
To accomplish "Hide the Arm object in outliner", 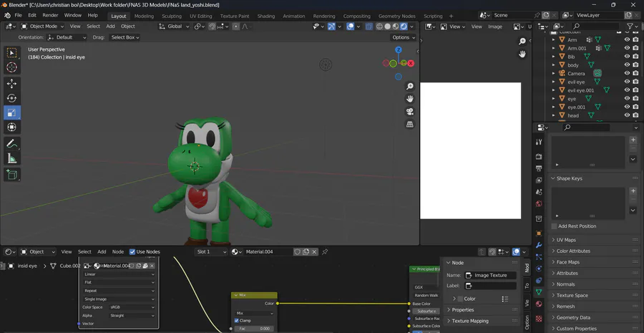I will 627,40.
